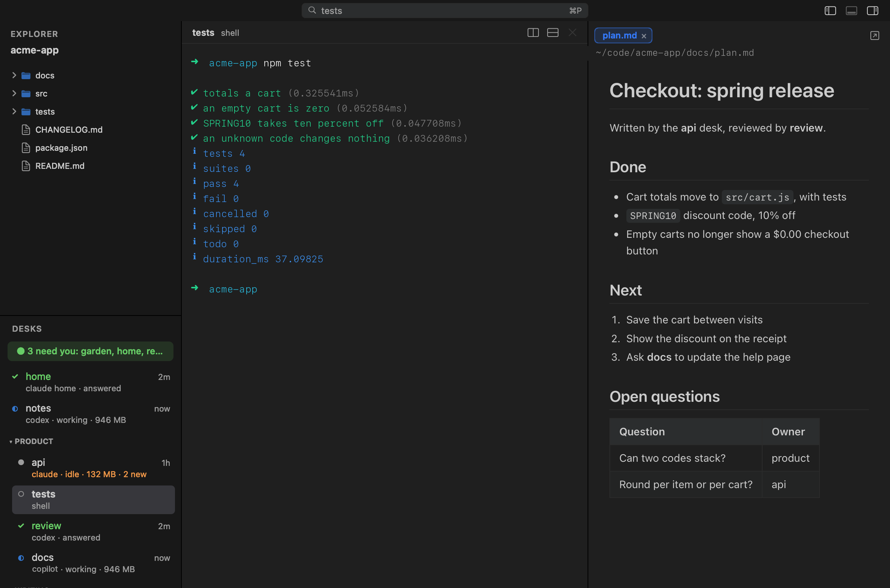
Task: Toggle the left sidebar panel icon
Action: click(x=830, y=11)
